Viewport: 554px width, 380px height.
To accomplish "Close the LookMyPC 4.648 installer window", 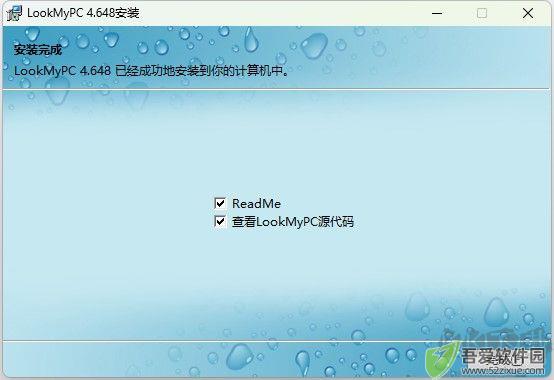I will 528,13.
